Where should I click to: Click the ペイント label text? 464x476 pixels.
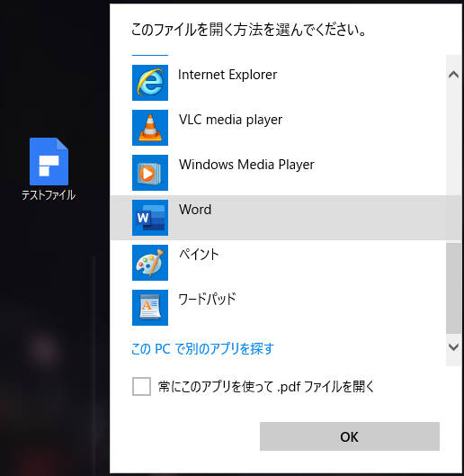point(199,255)
